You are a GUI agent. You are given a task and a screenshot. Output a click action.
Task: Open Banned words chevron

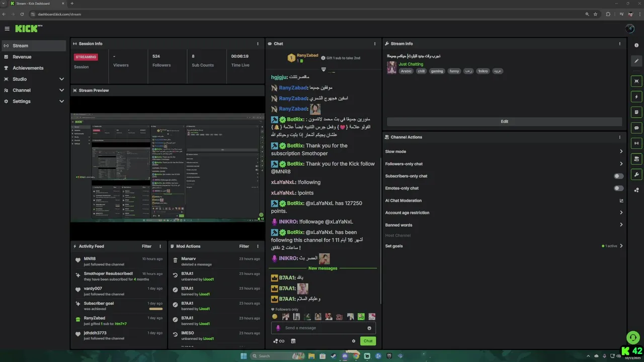(621, 225)
